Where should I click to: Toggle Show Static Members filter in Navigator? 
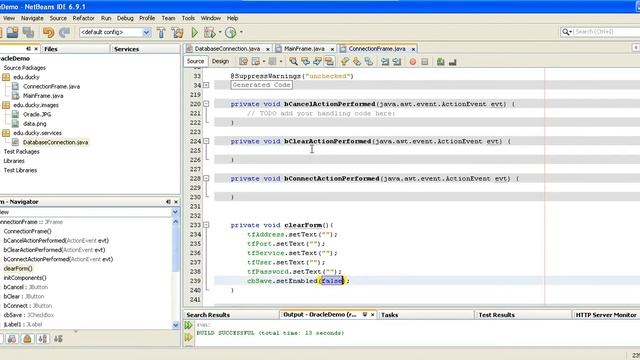tap(42, 339)
